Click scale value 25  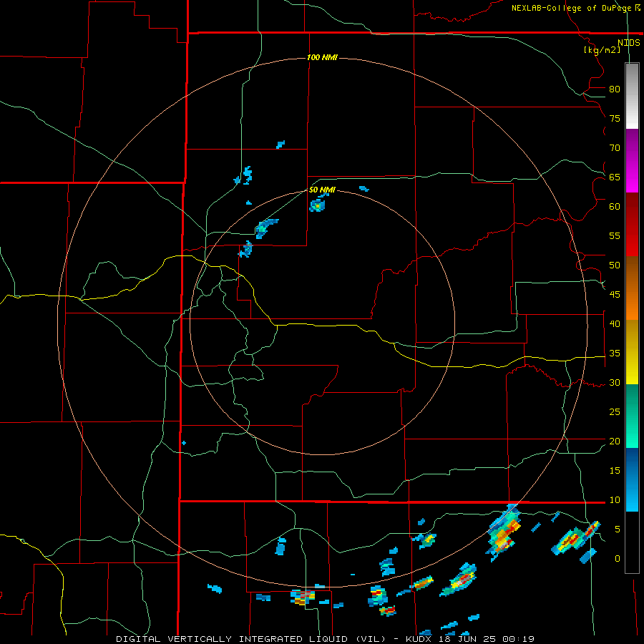615,411
